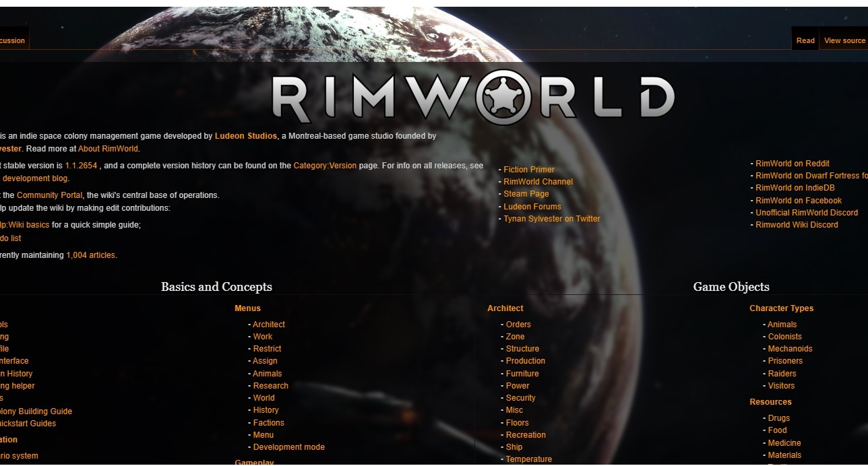Open the Assign menu link
The width and height of the screenshot is (868, 466).
pyautogui.click(x=265, y=361)
